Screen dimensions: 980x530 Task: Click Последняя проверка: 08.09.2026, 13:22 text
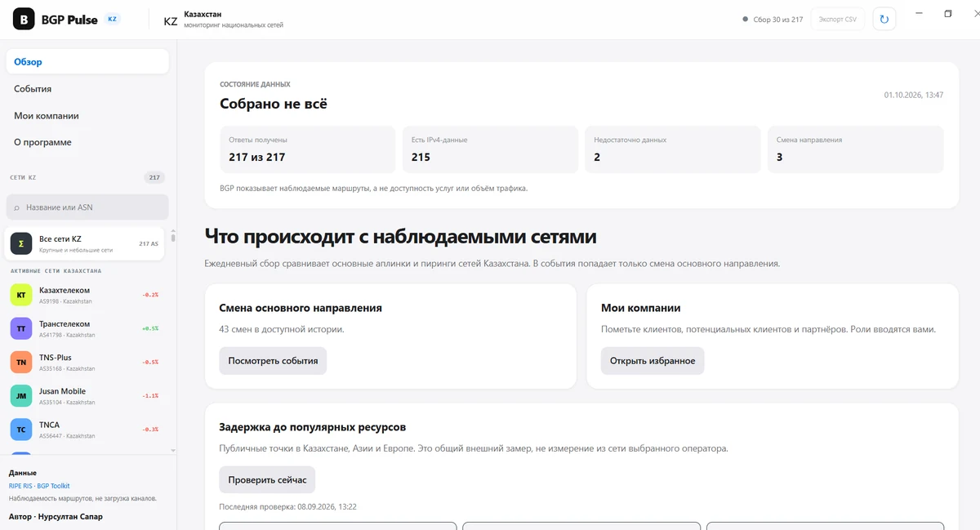[288, 507]
